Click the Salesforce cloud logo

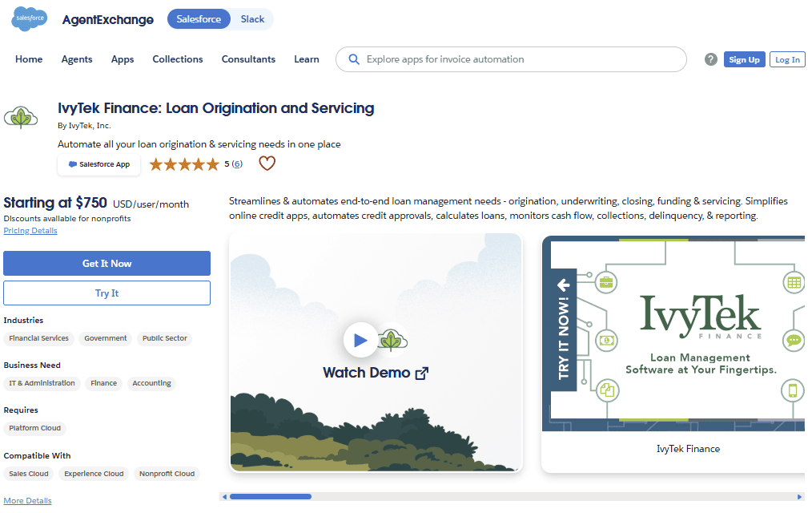click(29, 18)
